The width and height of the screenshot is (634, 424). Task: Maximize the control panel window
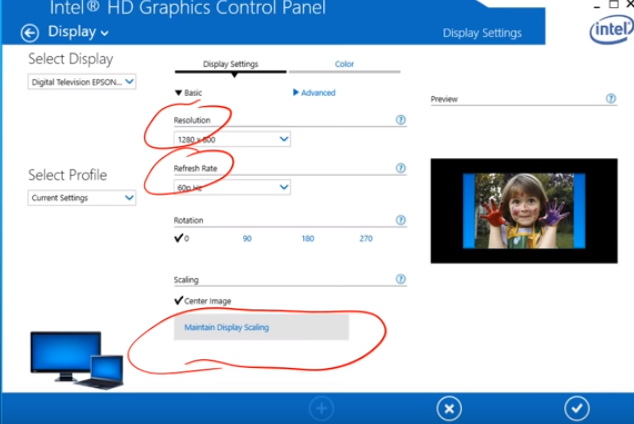614,4
